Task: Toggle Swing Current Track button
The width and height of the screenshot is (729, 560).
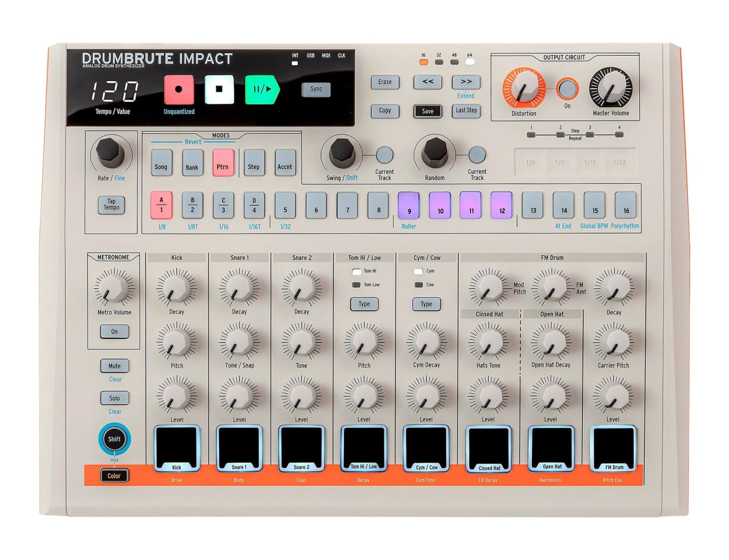Action: [x=384, y=155]
